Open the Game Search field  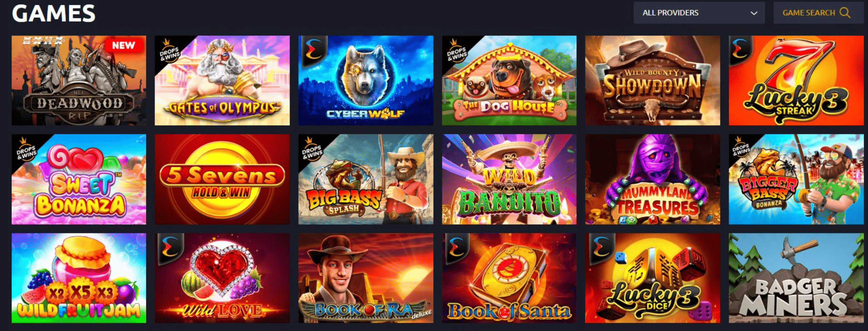point(818,13)
